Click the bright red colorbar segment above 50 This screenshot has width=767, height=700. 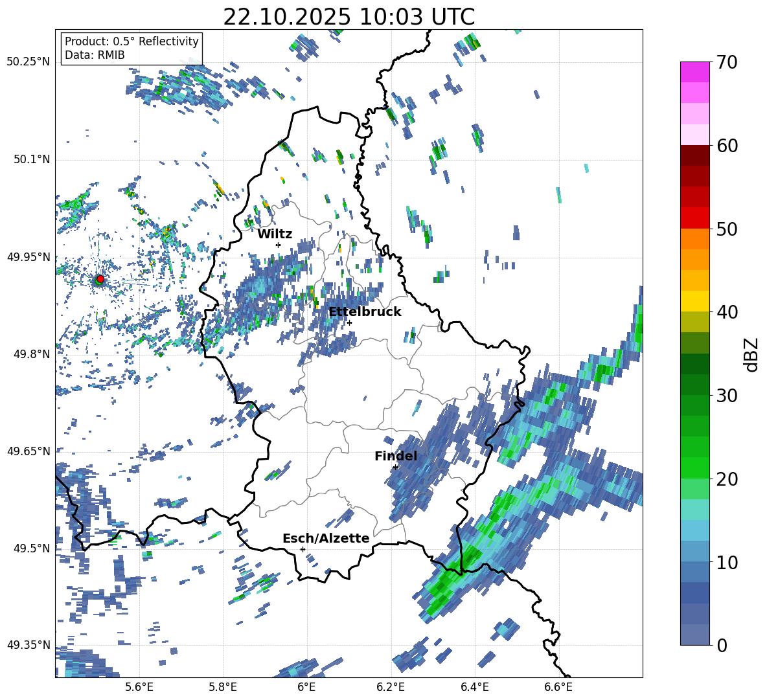point(694,218)
